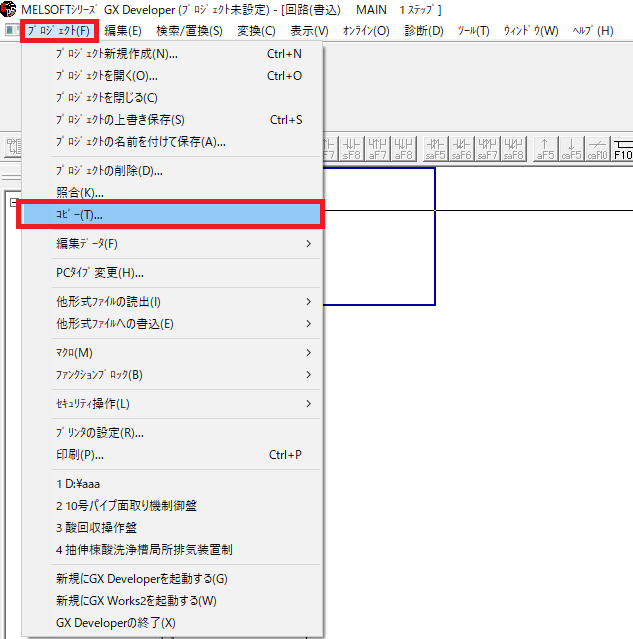Screen dimensions: 633x639
Task: Click the saF6 contact toolbar icon
Action: tap(461, 149)
